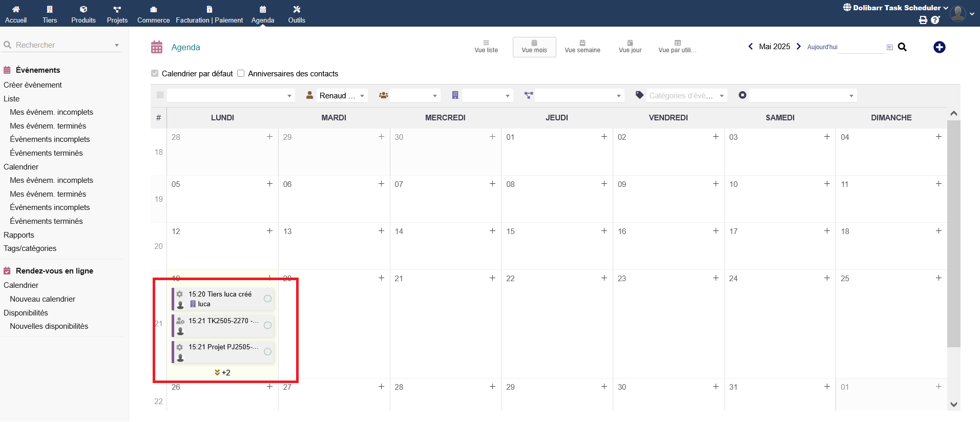This screenshot has width=980, height=422.
Task: Toggle status circle on Tiers luca créé event
Action: [x=267, y=299]
